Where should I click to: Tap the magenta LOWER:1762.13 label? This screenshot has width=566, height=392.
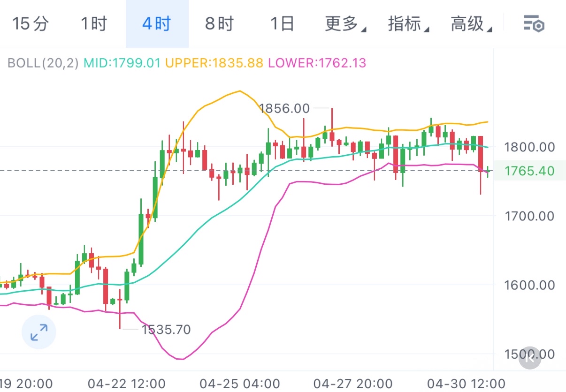(316, 63)
